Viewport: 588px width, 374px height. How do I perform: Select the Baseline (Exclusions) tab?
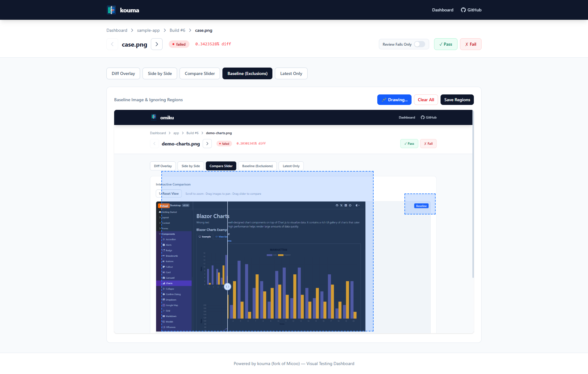247,73
